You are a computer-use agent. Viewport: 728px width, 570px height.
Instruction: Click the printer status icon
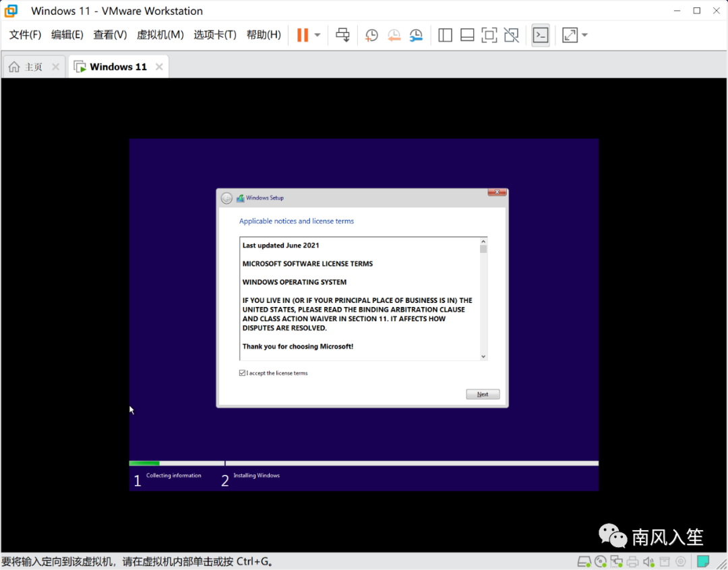coord(632,562)
